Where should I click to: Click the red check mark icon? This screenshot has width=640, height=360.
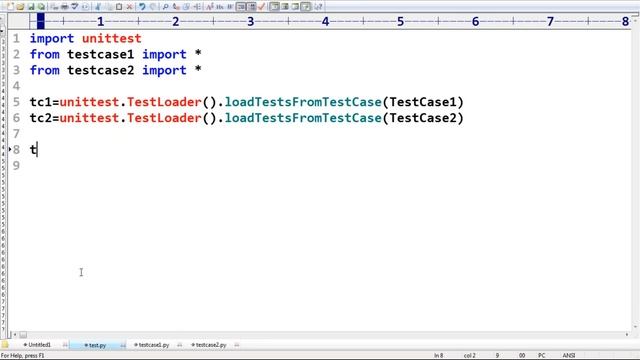pyautogui.click(x=262, y=7)
